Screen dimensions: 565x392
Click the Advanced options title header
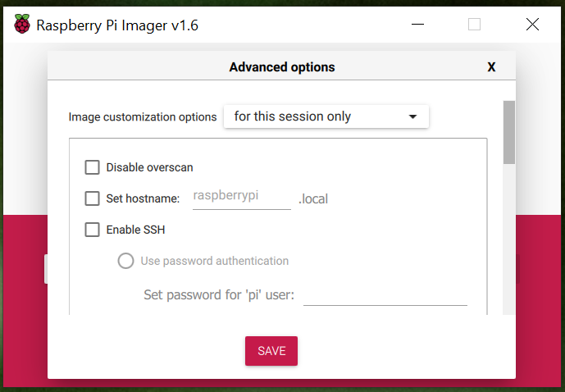282,67
